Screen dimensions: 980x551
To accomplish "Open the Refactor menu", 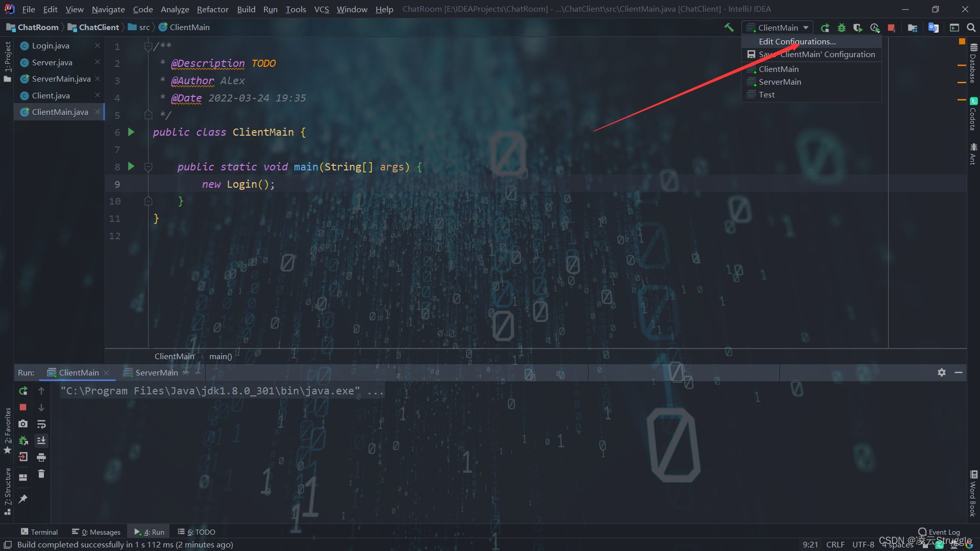I will tap(212, 9).
